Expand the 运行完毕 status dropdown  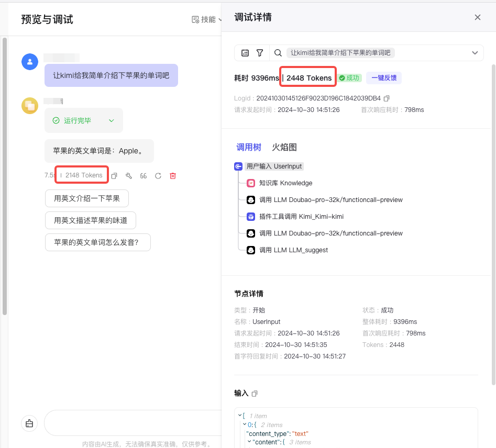[112, 120]
